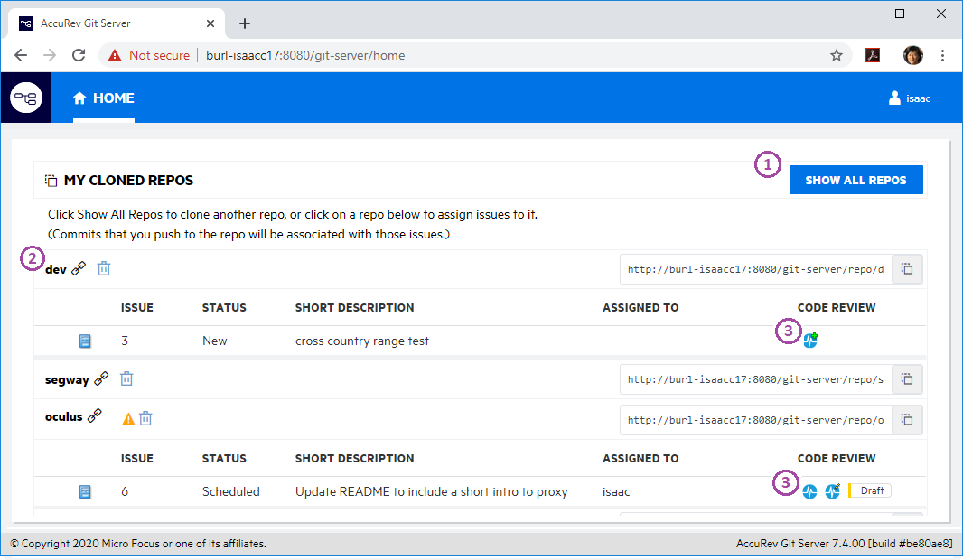Create code review for issue 3
This screenshot has width=963, height=560.
tap(810, 341)
